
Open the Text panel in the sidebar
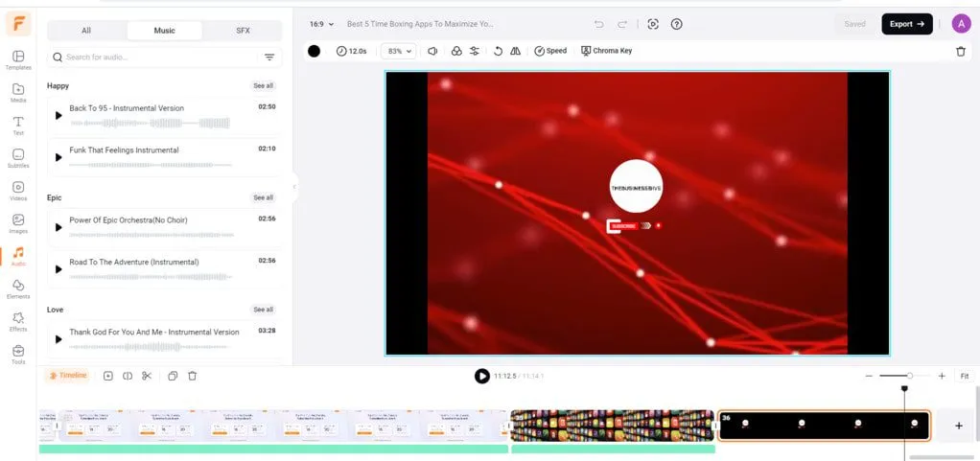17,126
